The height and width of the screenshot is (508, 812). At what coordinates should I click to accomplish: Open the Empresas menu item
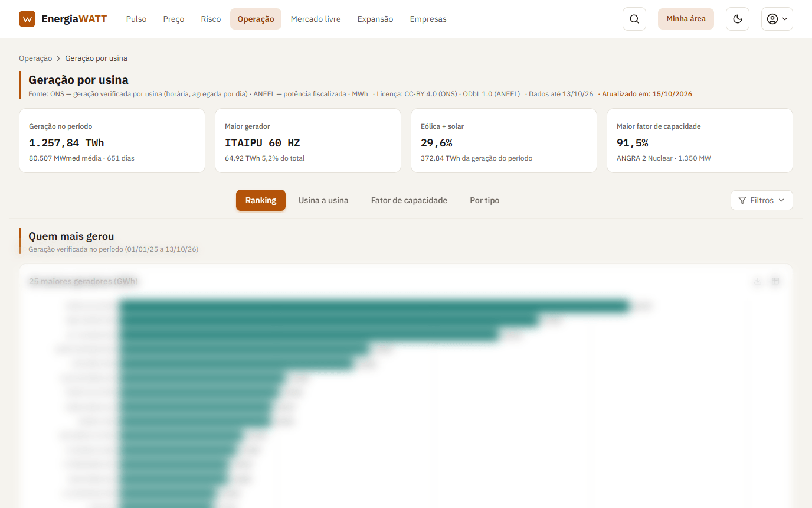[x=428, y=19]
